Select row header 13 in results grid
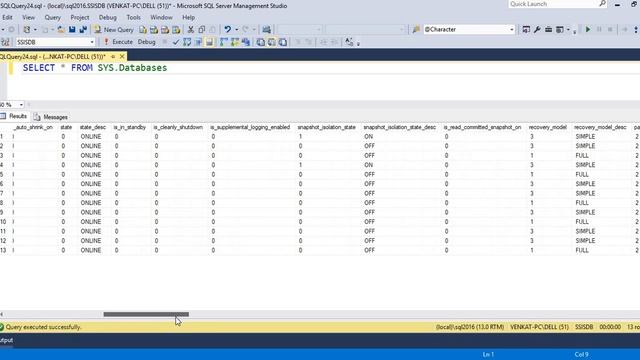Viewport: 640px width, 360px height. point(3,250)
